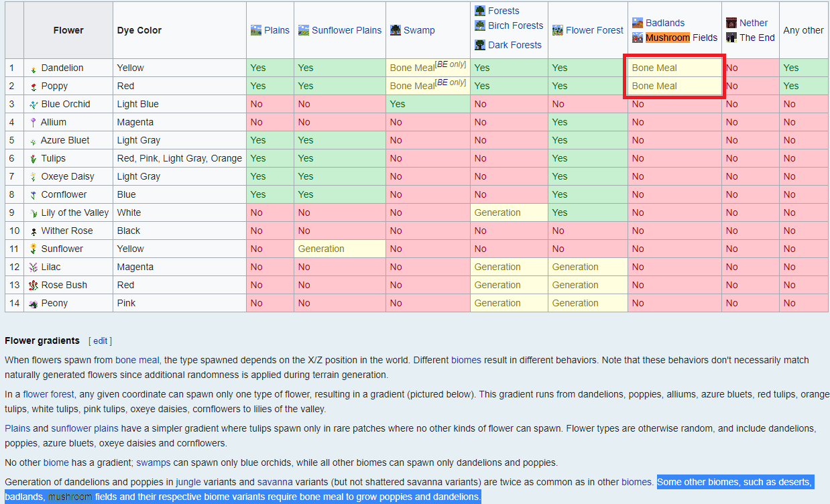This screenshot has width=830, height=504.
Task: Click the Dark Forests biome icon
Action: pyautogui.click(x=480, y=45)
